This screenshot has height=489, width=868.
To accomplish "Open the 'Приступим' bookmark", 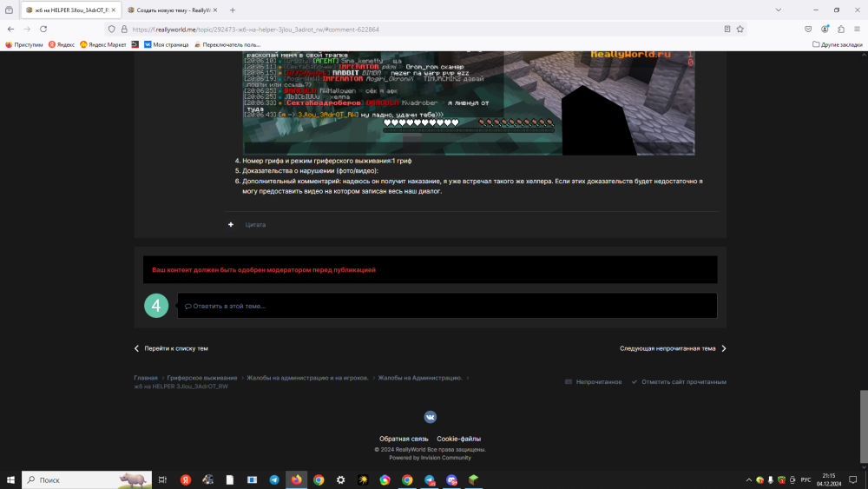I will 23,45.
